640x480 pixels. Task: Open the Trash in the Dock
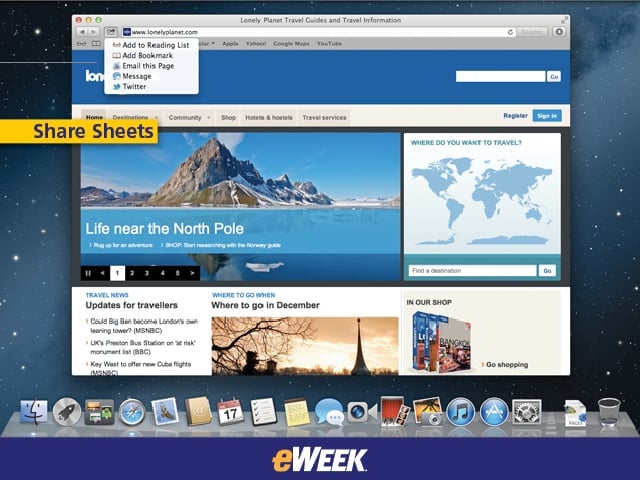coord(609,412)
